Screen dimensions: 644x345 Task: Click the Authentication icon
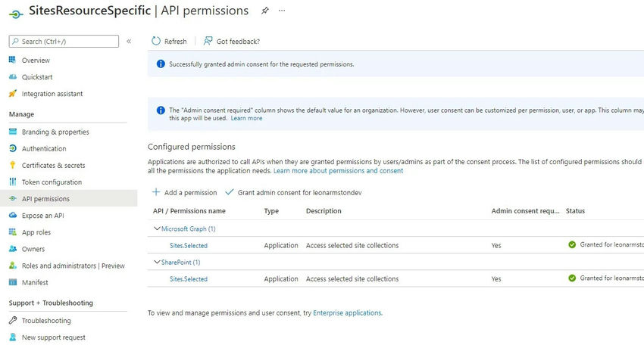point(13,148)
